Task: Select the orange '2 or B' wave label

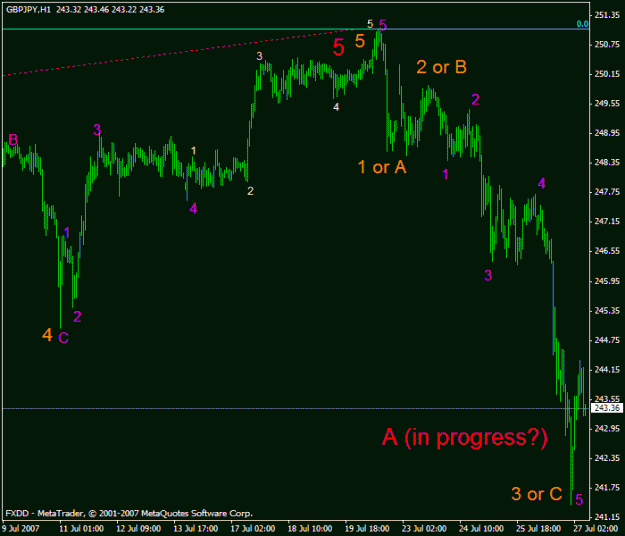Action: coord(441,67)
